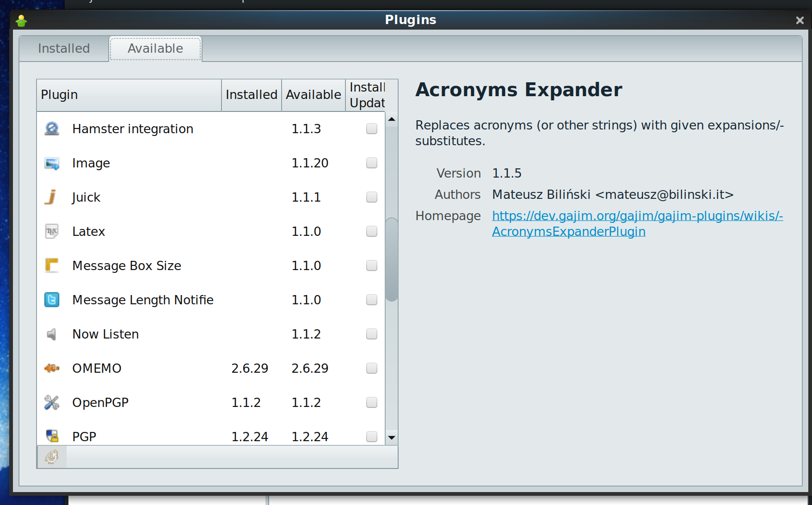Click the plugin list scrollbar thumb
The image size is (812, 505).
click(392, 259)
